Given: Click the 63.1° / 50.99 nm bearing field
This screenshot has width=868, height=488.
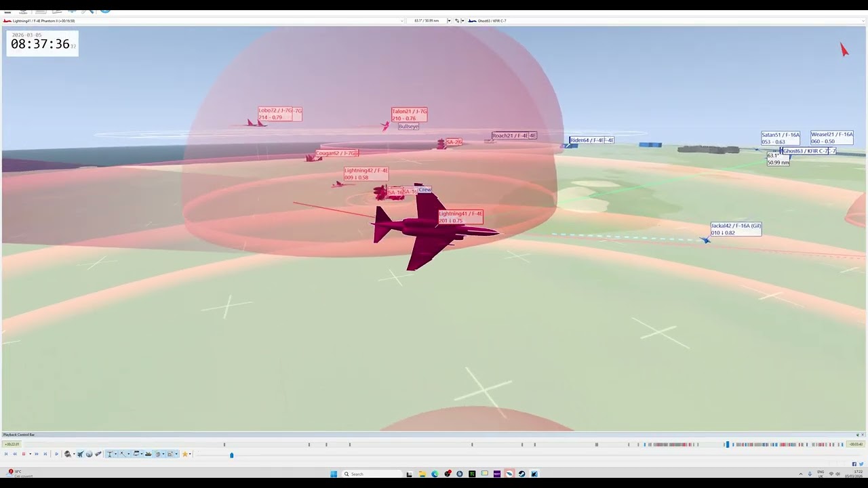Looking at the screenshot, I should tap(429, 21).
